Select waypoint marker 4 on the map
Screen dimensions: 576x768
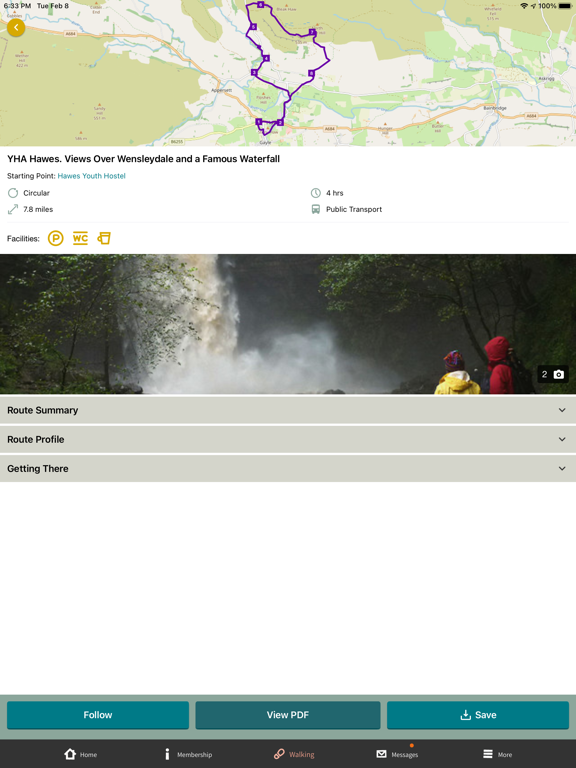pyautogui.click(x=266, y=58)
